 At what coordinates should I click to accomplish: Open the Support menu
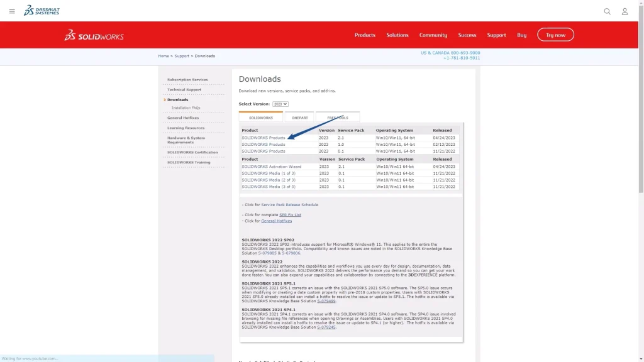click(496, 35)
